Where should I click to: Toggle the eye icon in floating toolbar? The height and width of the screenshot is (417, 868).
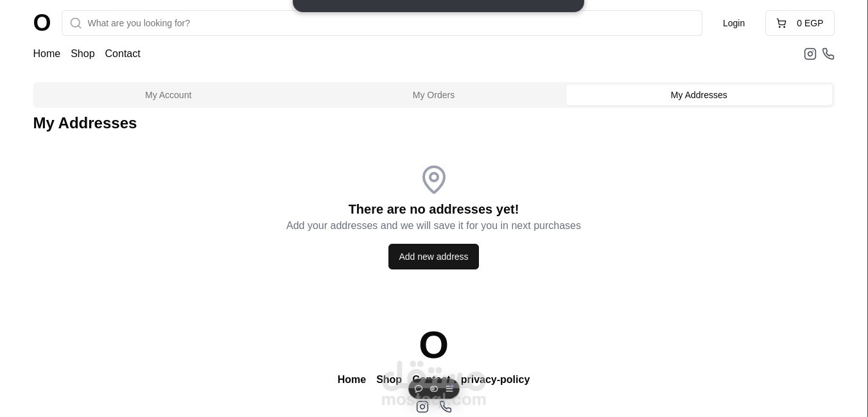pos(434,389)
